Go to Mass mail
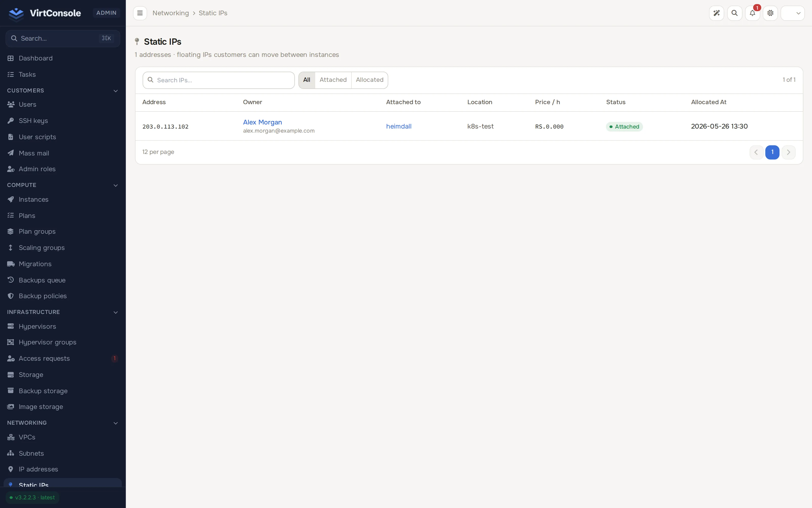The image size is (812, 508). click(x=63, y=153)
